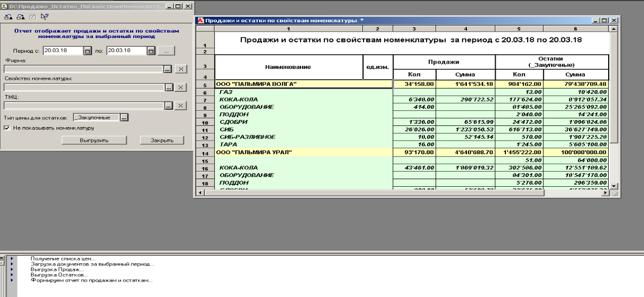Click the first undo-arrow toolbar icon in report form
The width and height of the screenshot is (644, 297).
8,17
